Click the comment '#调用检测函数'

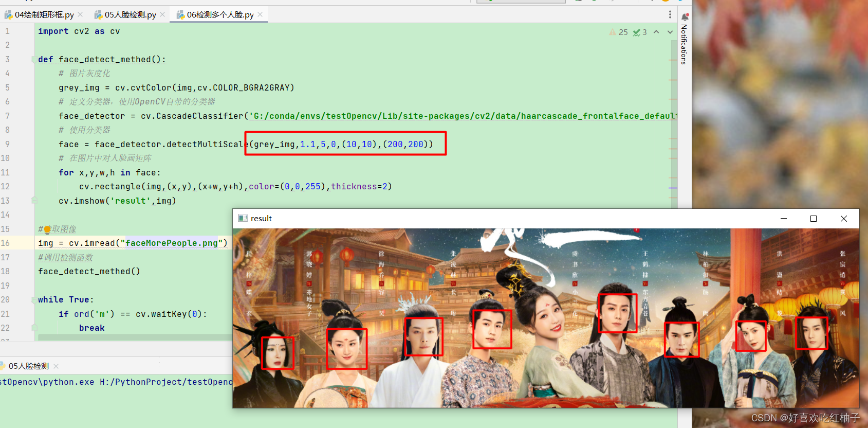pyautogui.click(x=65, y=257)
